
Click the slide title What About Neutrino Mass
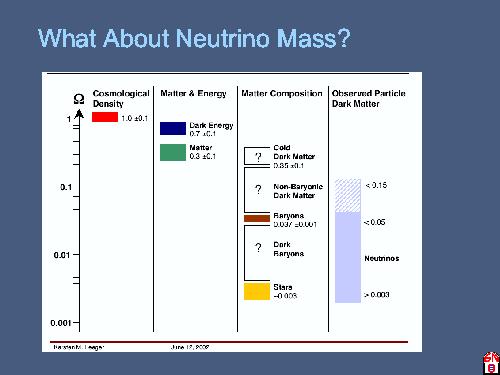click(194, 38)
